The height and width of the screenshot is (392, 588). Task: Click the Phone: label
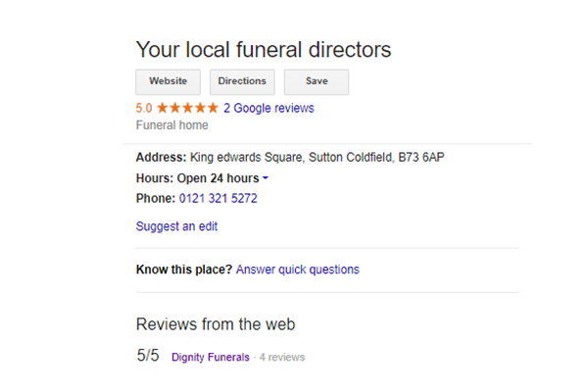click(155, 198)
